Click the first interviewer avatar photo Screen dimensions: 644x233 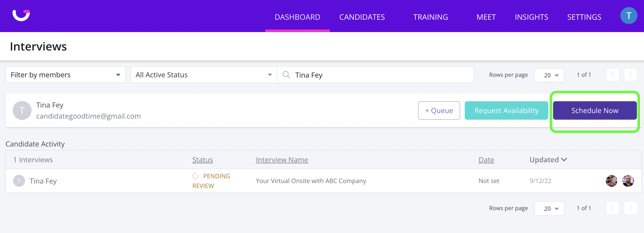611,181
